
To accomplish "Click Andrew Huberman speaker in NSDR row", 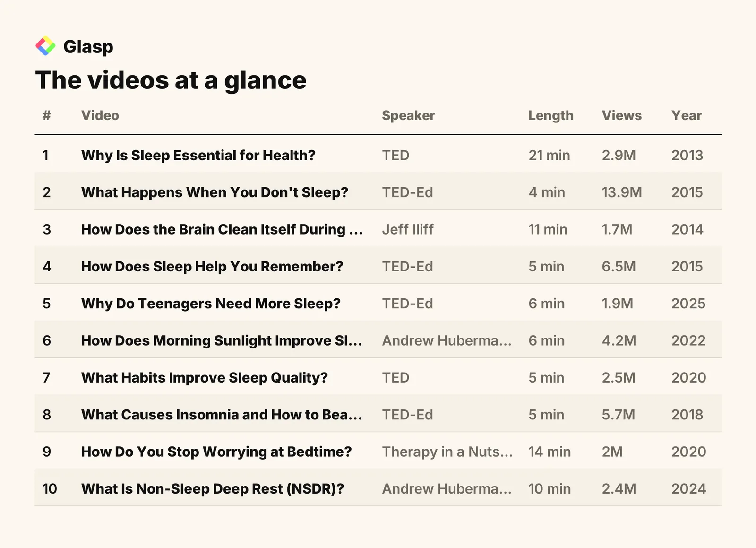I will pos(447,489).
